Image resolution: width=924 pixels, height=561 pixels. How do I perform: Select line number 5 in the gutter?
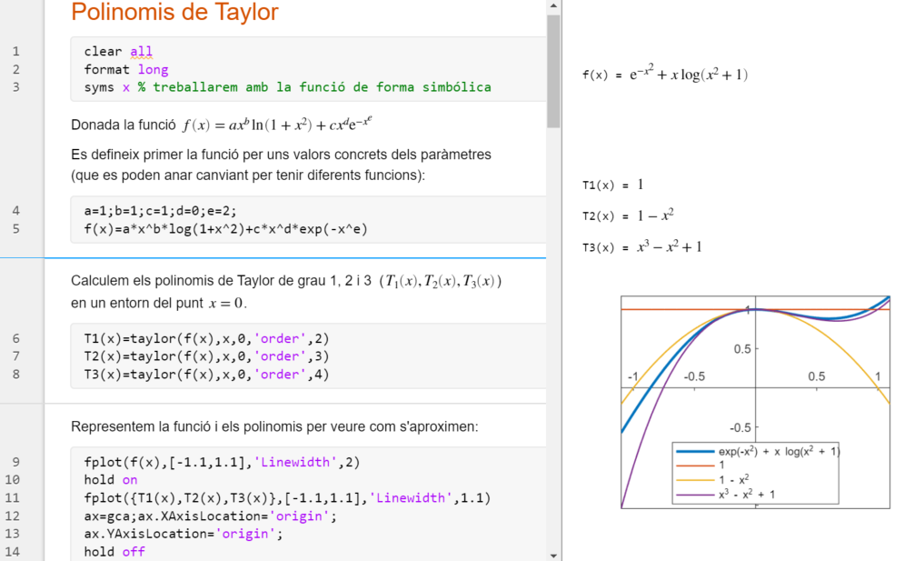coord(15,229)
